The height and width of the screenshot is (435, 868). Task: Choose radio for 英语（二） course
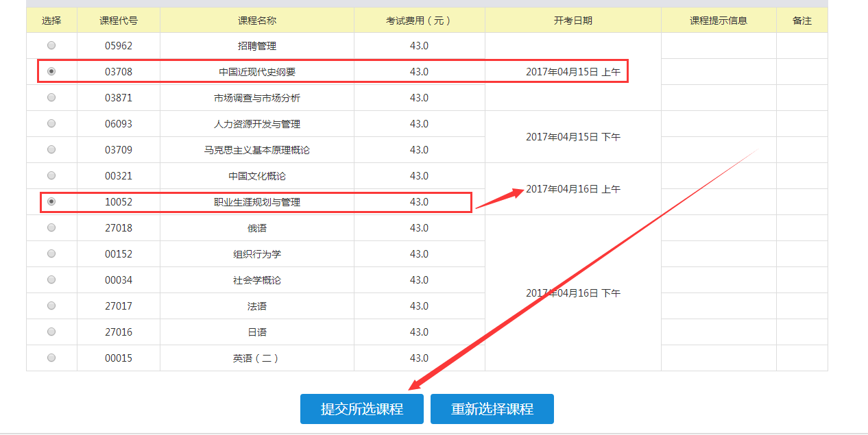[51, 358]
